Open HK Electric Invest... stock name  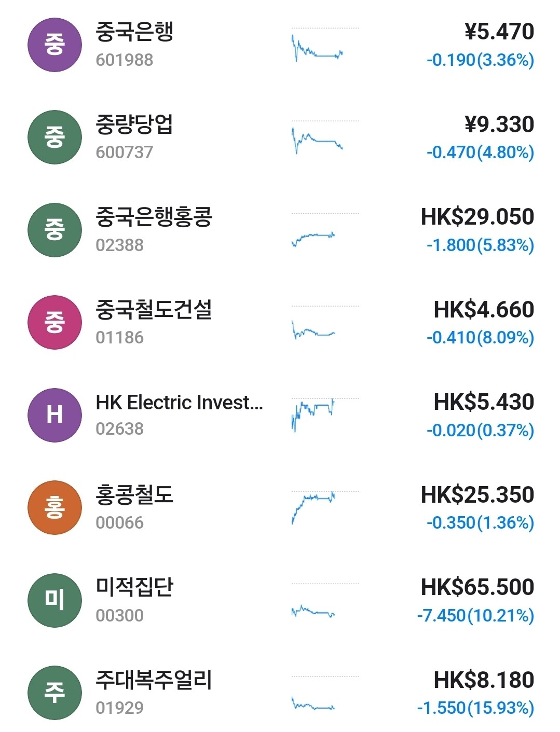(x=179, y=403)
